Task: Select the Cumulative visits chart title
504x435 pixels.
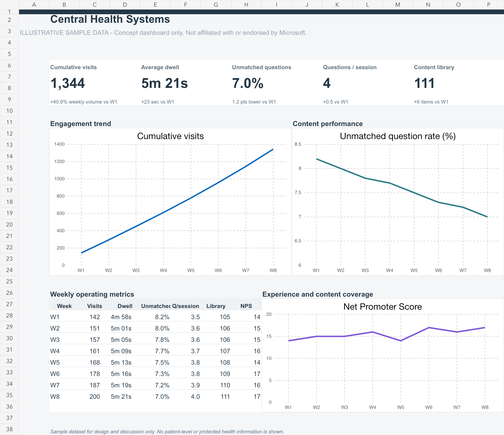Action: (170, 136)
